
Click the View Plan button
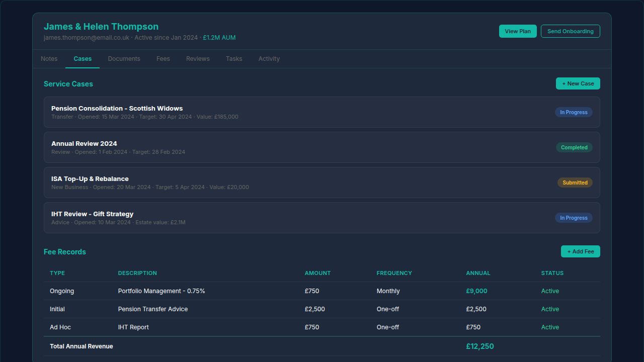517,31
